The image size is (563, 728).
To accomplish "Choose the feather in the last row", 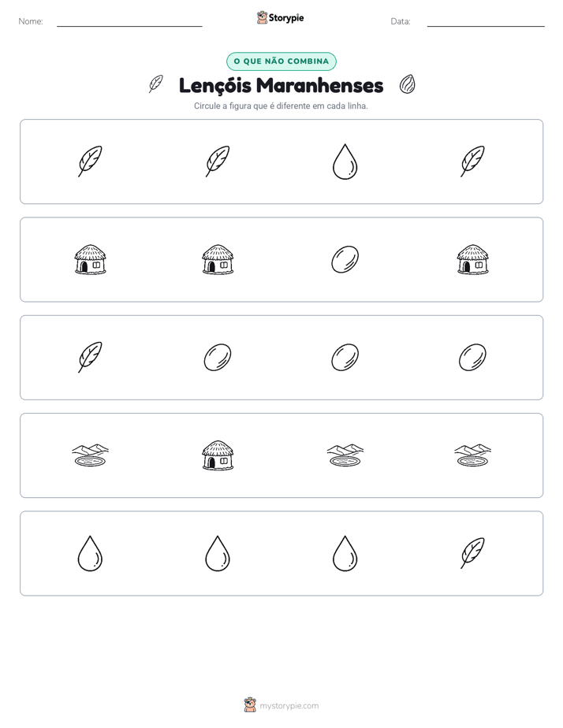I will [472, 553].
